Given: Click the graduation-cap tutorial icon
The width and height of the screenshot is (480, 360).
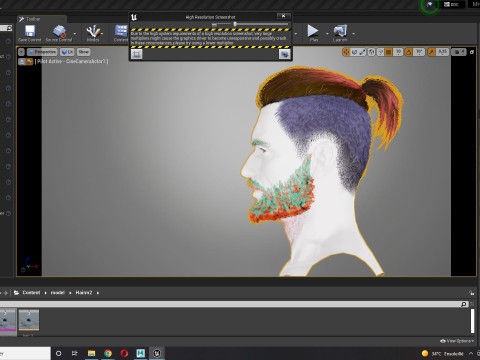Looking at the screenshot, I should [x=430, y=5].
